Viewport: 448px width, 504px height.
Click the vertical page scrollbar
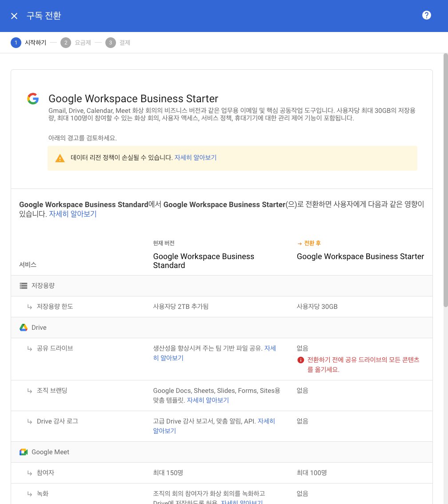pos(445,180)
